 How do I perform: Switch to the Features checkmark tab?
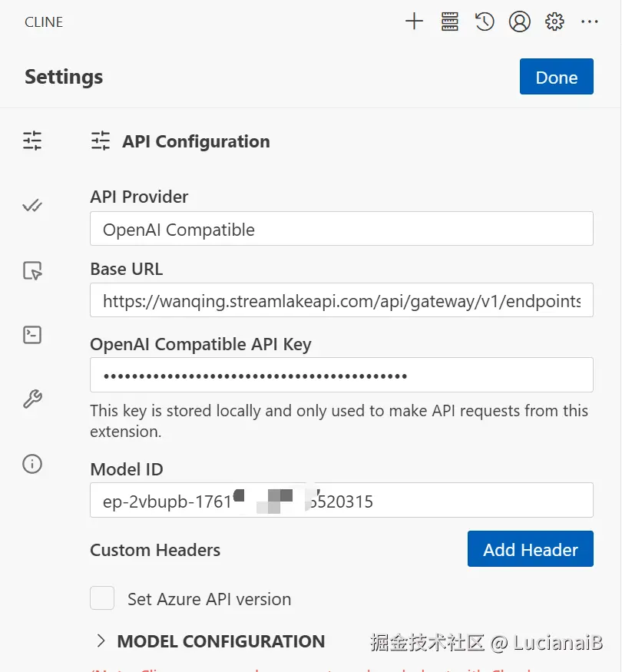[32, 206]
